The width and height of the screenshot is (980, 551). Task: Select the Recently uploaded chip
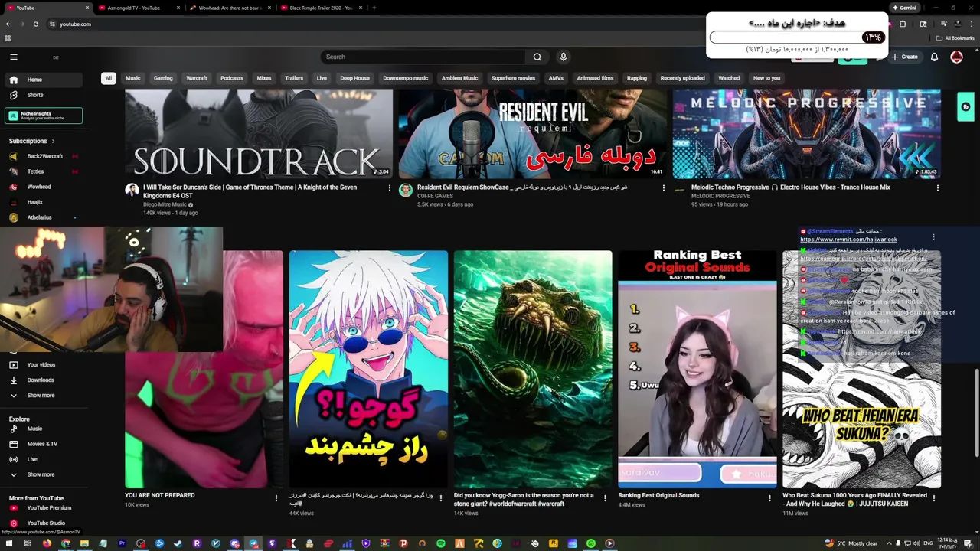coord(683,78)
